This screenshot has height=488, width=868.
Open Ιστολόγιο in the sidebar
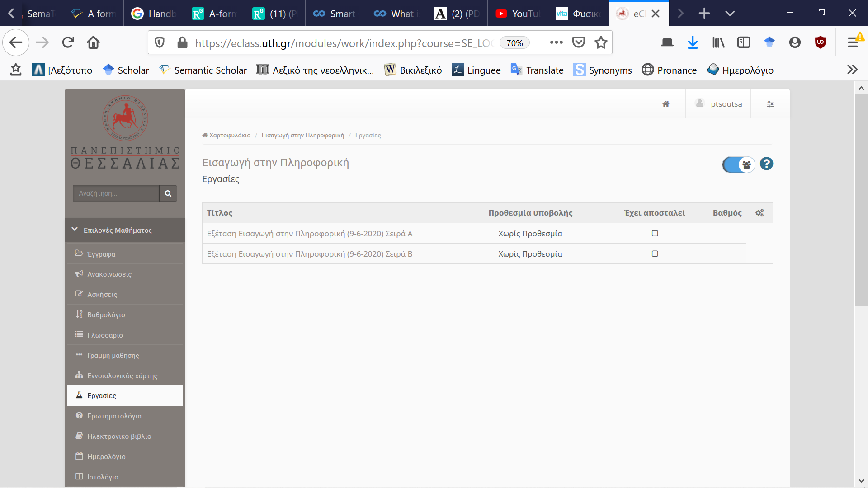[125, 477]
